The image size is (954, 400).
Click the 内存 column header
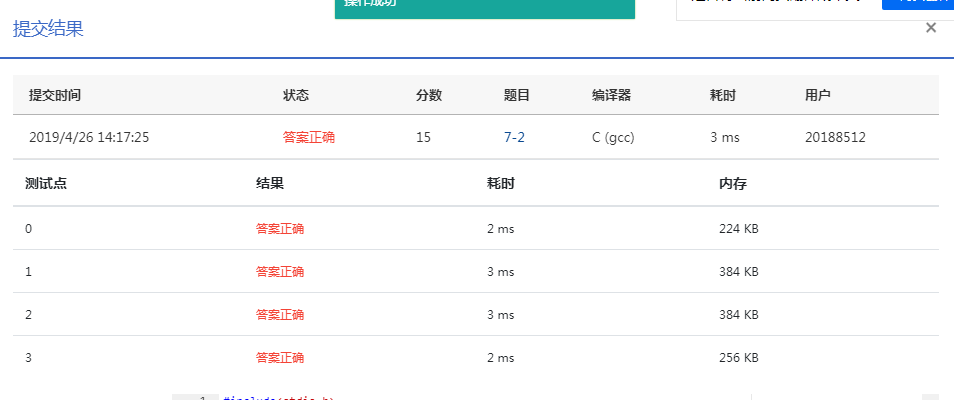coord(733,184)
